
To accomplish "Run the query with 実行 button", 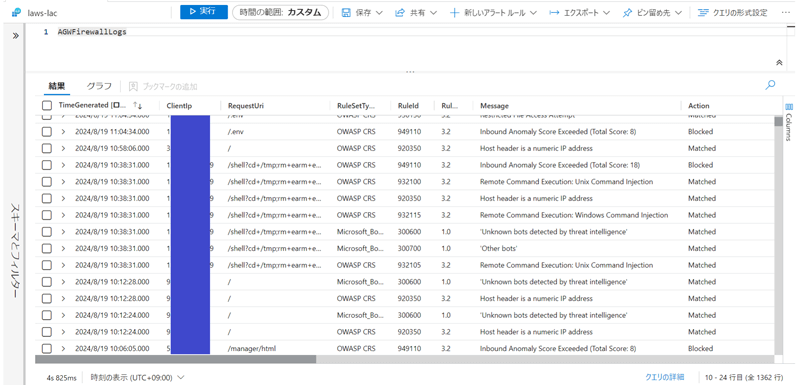I will click(204, 12).
